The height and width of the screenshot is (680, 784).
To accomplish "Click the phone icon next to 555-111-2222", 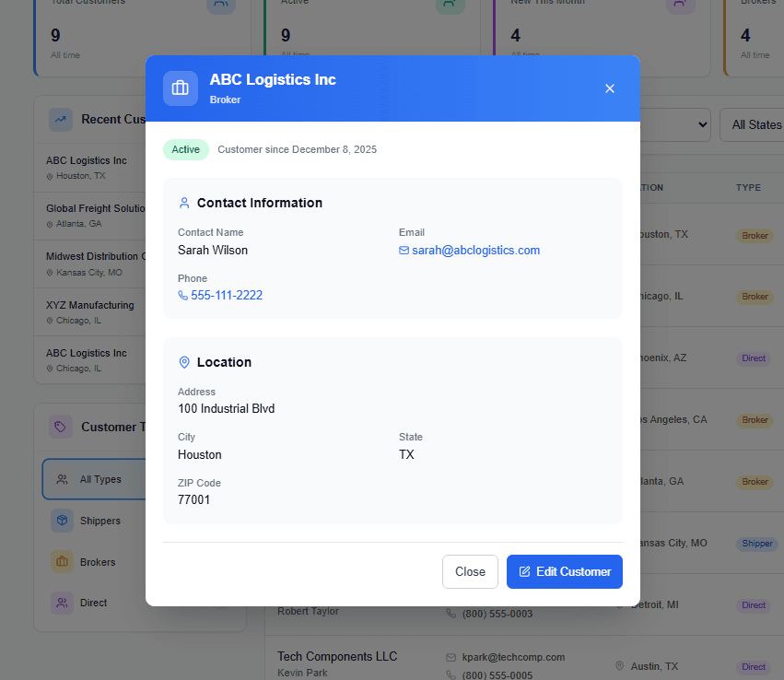I will pyautogui.click(x=182, y=296).
